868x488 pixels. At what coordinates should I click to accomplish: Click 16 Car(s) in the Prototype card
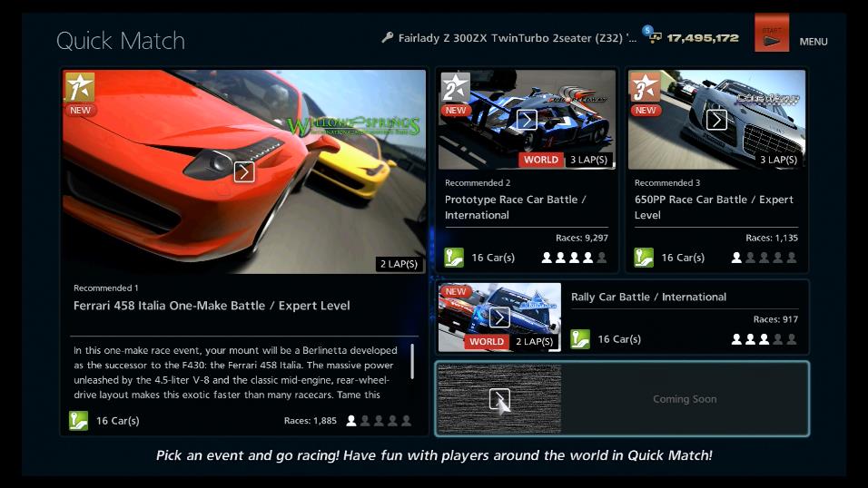coord(493,258)
